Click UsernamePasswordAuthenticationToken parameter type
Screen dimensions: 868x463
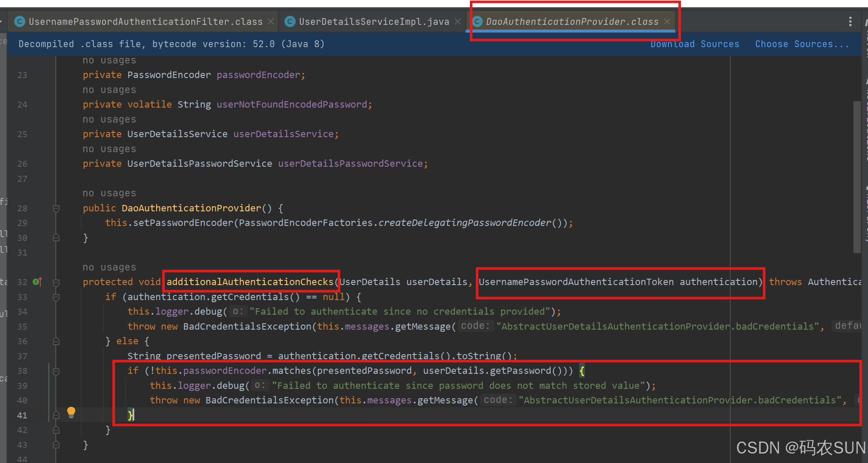(576, 282)
